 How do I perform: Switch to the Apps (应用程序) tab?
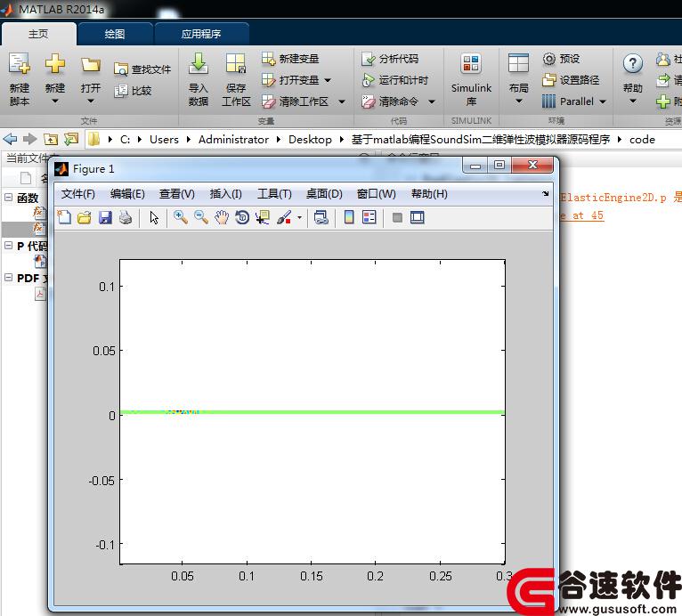pos(201,34)
